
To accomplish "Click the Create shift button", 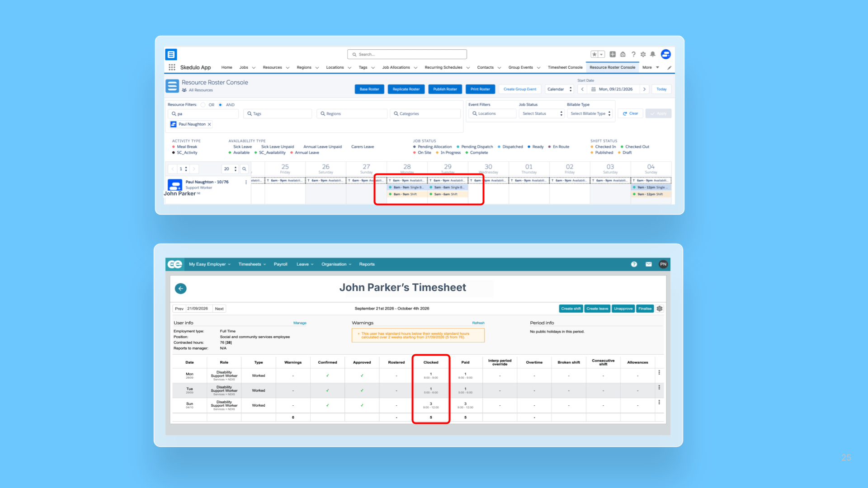I will 571,309.
